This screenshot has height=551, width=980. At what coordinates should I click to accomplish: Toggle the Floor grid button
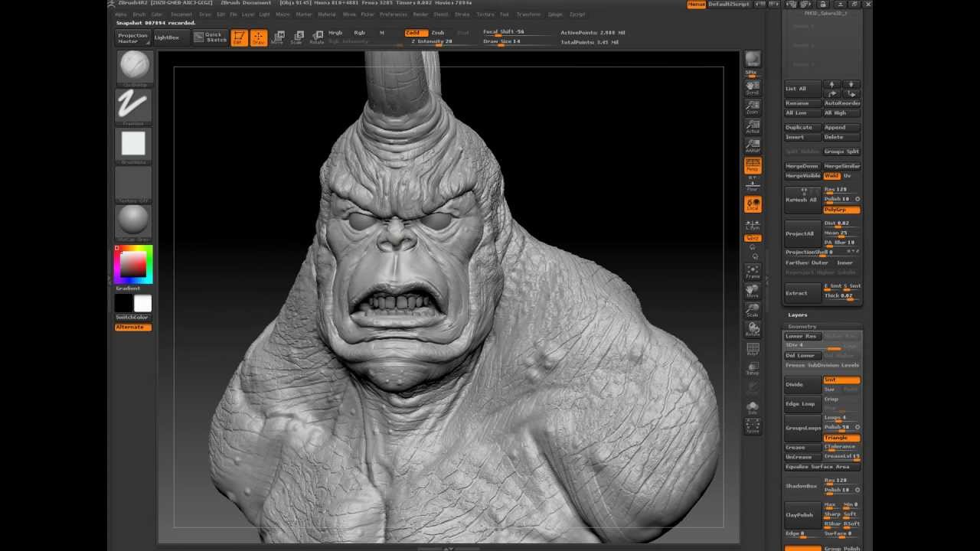tap(753, 186)
